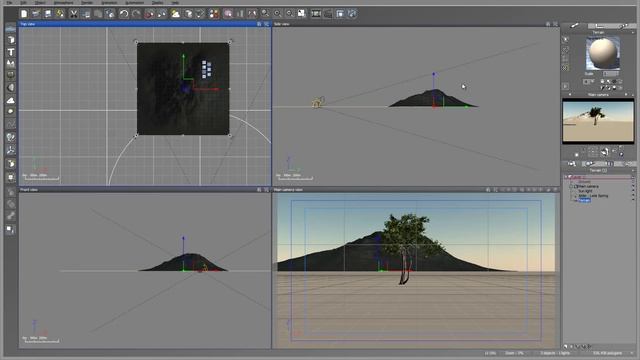Click the Main camera preview thumbnail
Image resolution: width=640 pixels, height=360 pixels.
pos(598,121)
